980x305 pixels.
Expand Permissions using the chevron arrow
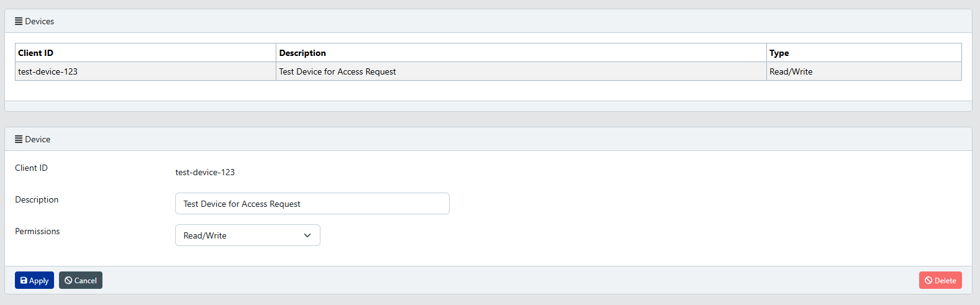pyautogui.click(x=307, y=235)
